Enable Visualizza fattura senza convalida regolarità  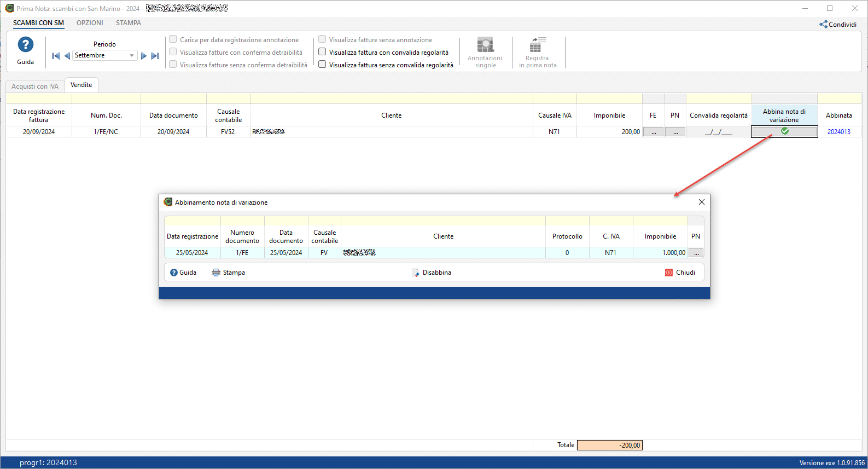coord(322,65)
